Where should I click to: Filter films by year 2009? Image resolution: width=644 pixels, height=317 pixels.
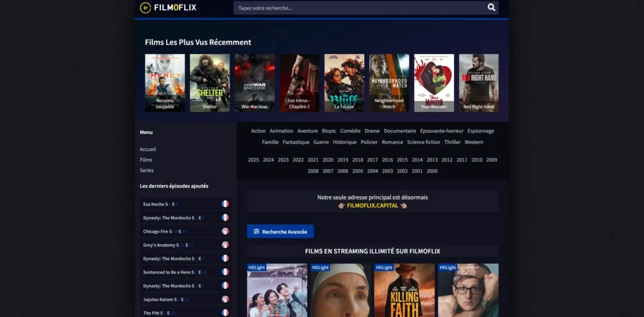click(492, 160)
